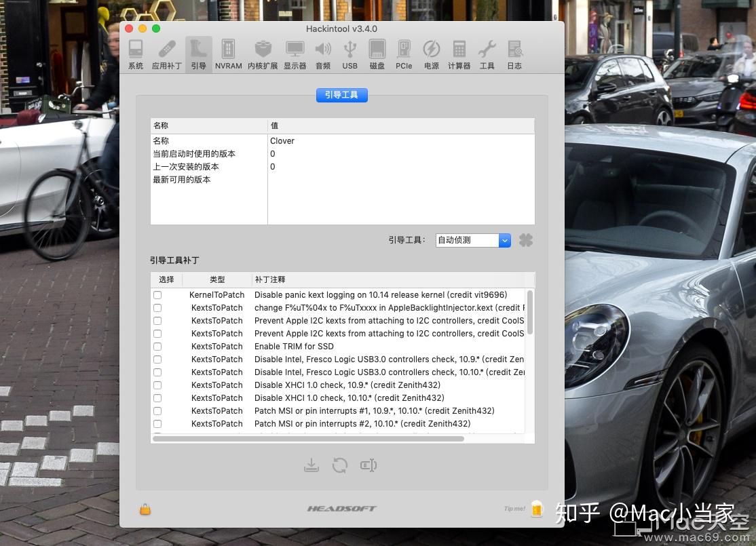This screenshot has height=546, width=756.
Task: Open the NVRAM panel icon
Action: [x=229, y=53]
